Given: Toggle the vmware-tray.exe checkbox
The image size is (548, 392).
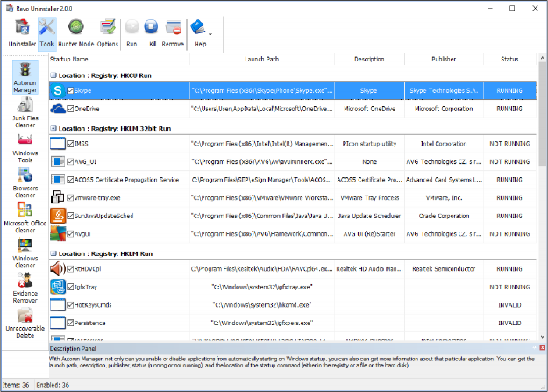Looking at the screenshot, I should 70,198.
